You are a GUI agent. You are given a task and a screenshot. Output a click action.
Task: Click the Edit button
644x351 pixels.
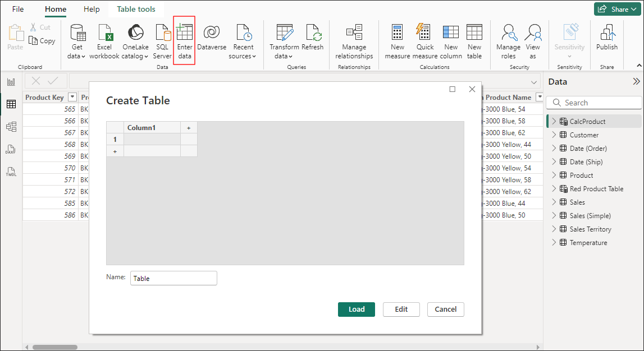[401, 309]
